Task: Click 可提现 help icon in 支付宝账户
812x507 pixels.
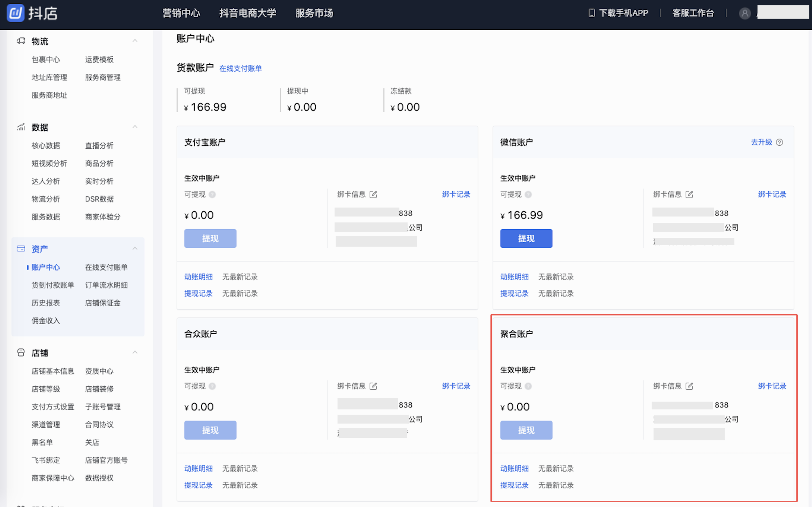Action: pos(212,194)
